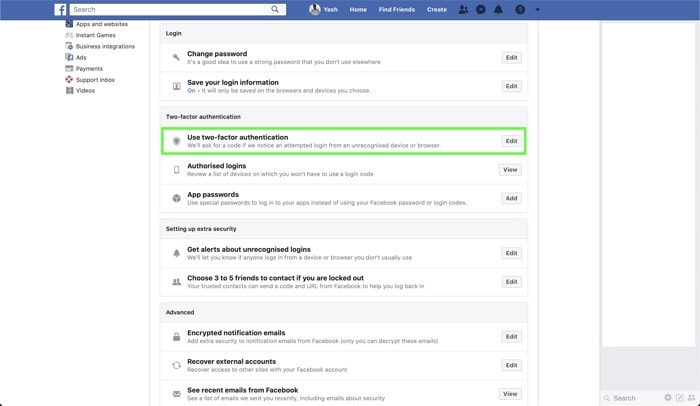Screen dimensions: 700x406
Task: Click the cube icon beside App passwords
Action: coord(176,198)
